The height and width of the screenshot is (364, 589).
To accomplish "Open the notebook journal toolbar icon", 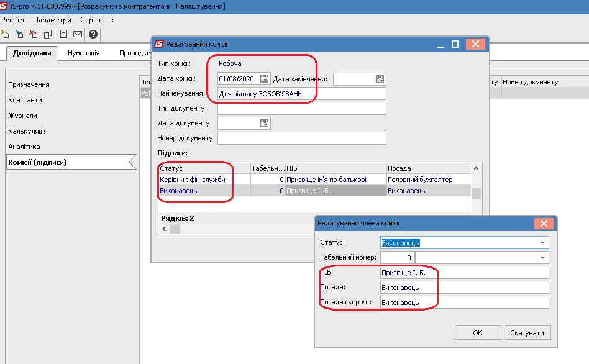I will tap(63, 34).
